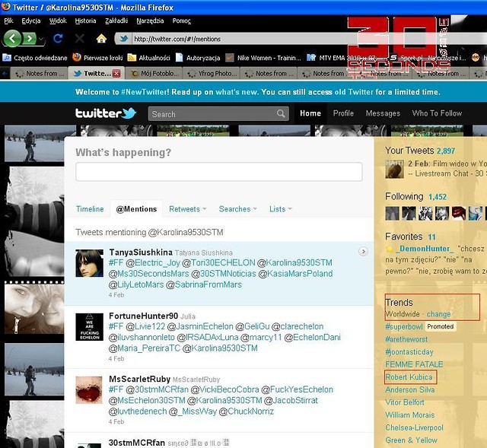
Task: Open TanyaSiushkina's avatar picture
Action: tap(90, 263)
